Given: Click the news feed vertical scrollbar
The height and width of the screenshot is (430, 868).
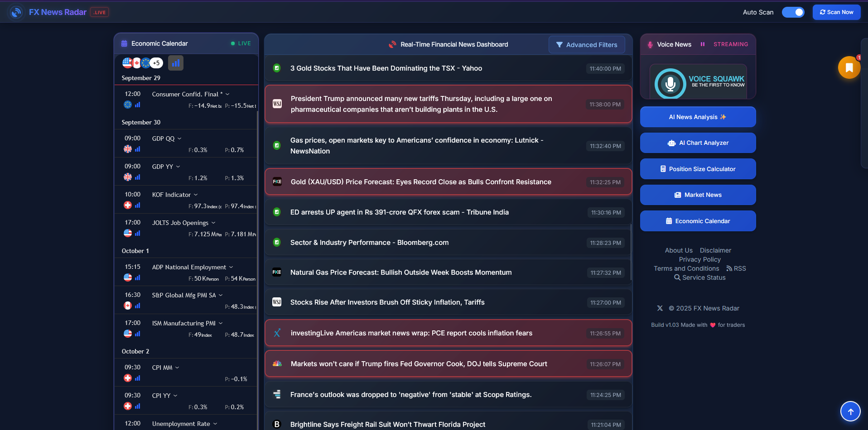Looking at the screenshot, I should point(631,252).
